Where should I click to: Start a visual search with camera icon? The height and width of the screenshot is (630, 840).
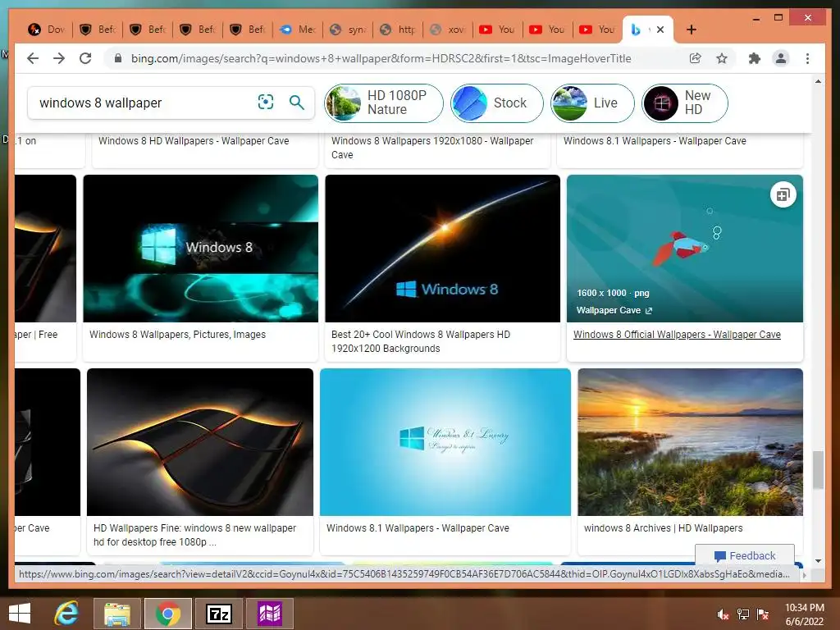266,102
